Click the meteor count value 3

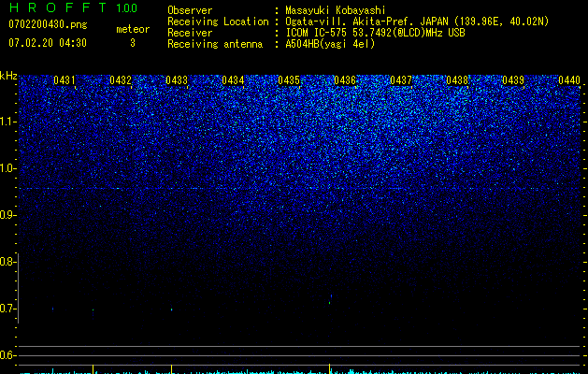pyautogui.click(x=133, y=43)
